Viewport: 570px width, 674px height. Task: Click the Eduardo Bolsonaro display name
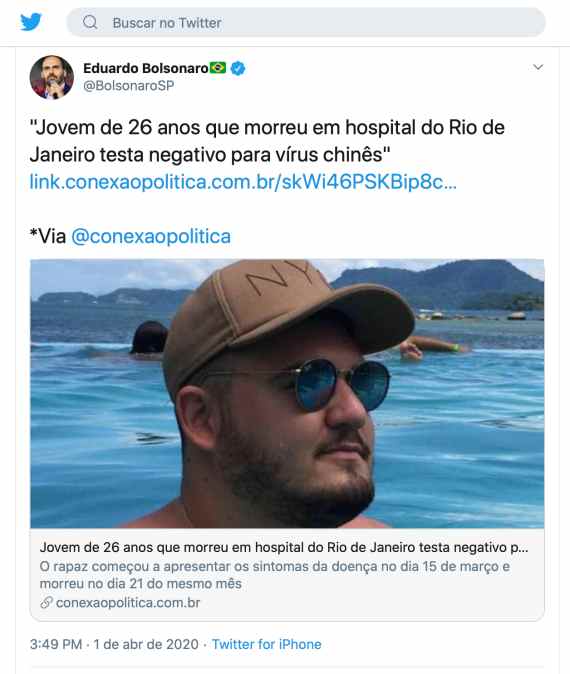tap(146, 68)
